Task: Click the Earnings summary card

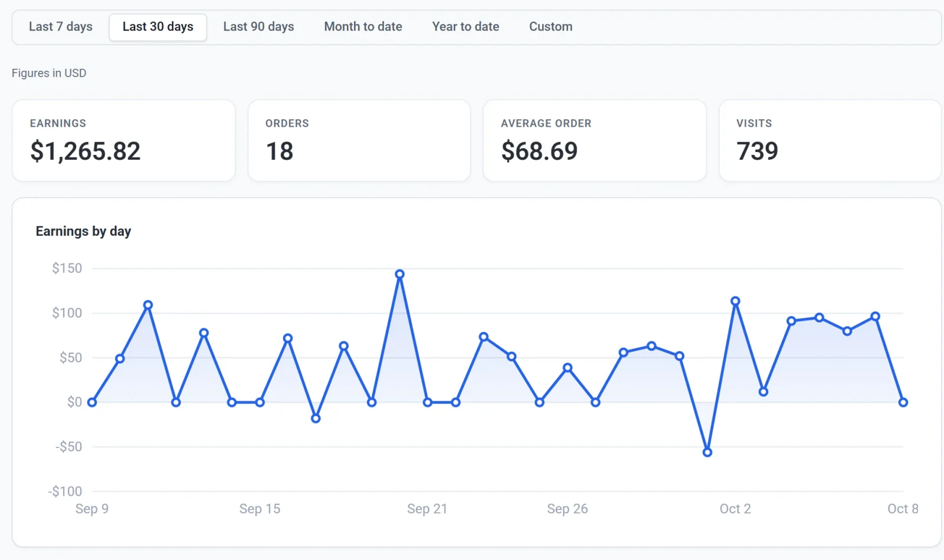Action: (124, 140)
